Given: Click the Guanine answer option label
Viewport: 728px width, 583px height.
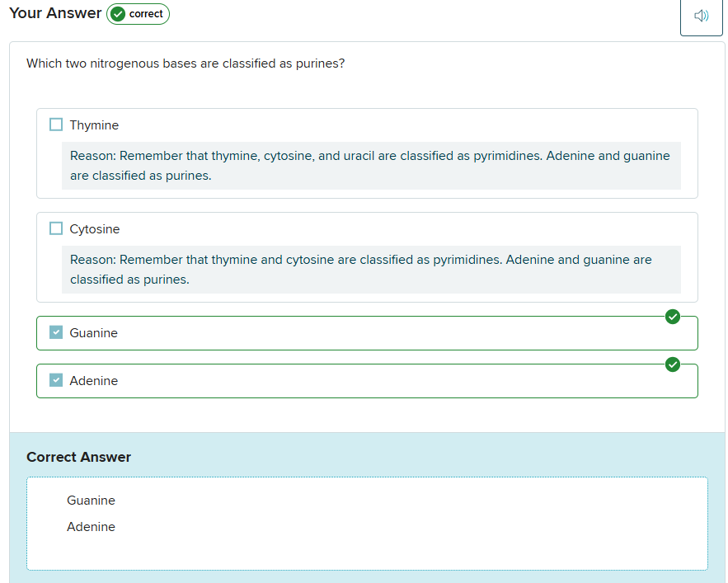Looking at the screenshot, I should click(x=94, y=333).
